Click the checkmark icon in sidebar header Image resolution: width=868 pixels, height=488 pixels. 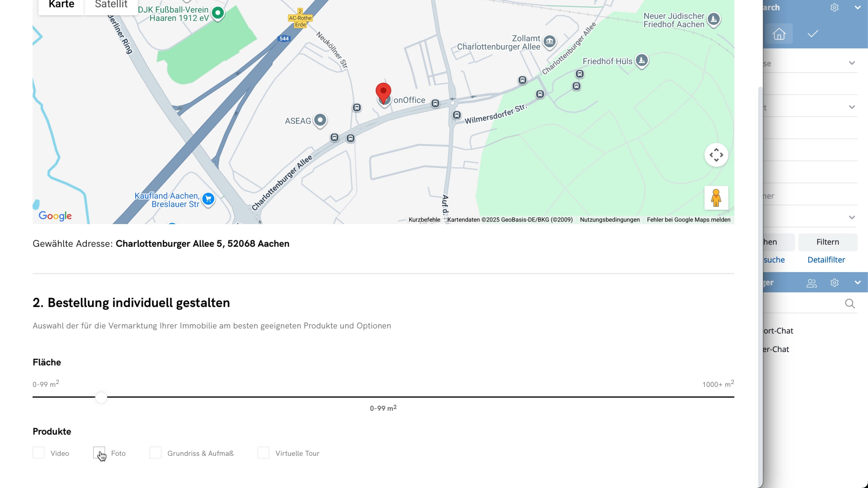point(813,34)
